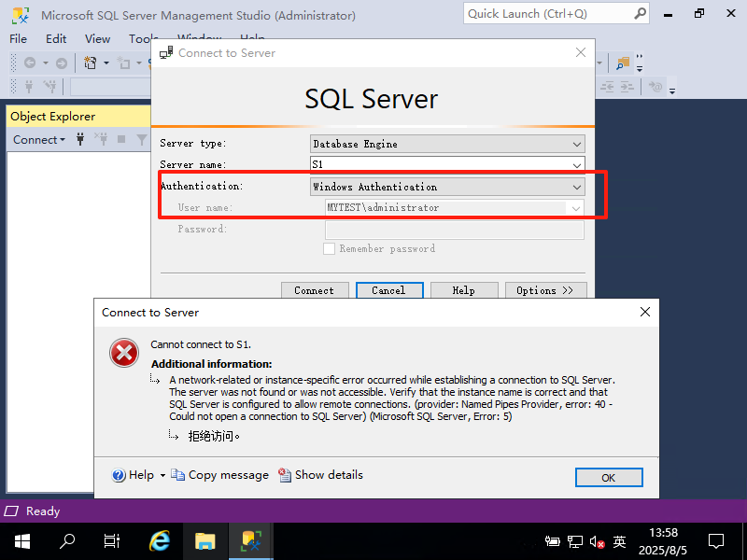Viewport: 747px width, 560px height.
Task: Click the Ready status bar text
Action: pos(43,511)
